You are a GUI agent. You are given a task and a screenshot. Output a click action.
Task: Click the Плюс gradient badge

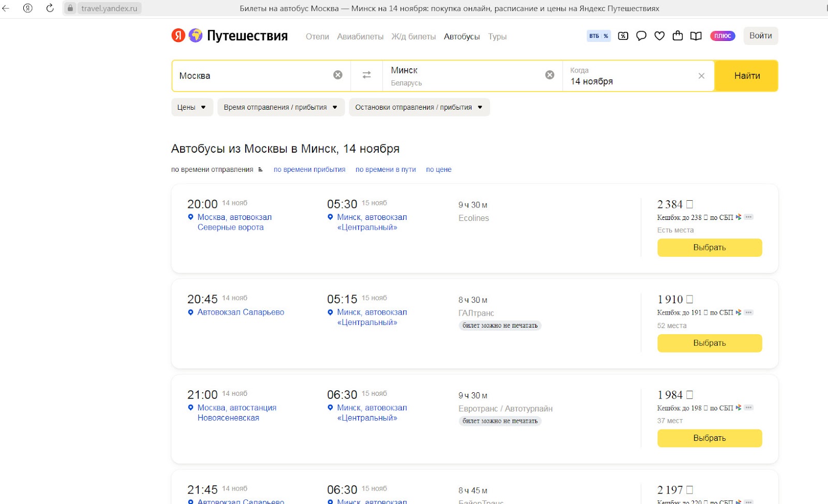click(722, 36)
